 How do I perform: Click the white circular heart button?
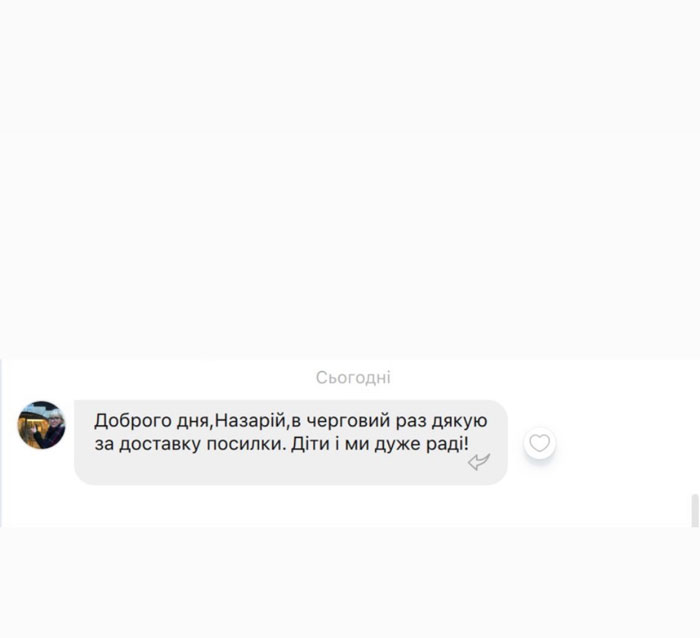pyautogui.click(x=539, y=443)
